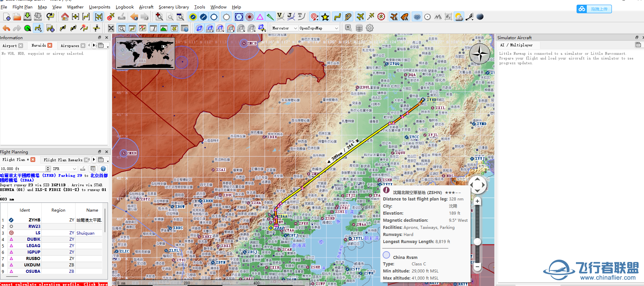Open options gear in toolbar
Image resolution: width=644 pixels, height=286 pixels.
370,28
